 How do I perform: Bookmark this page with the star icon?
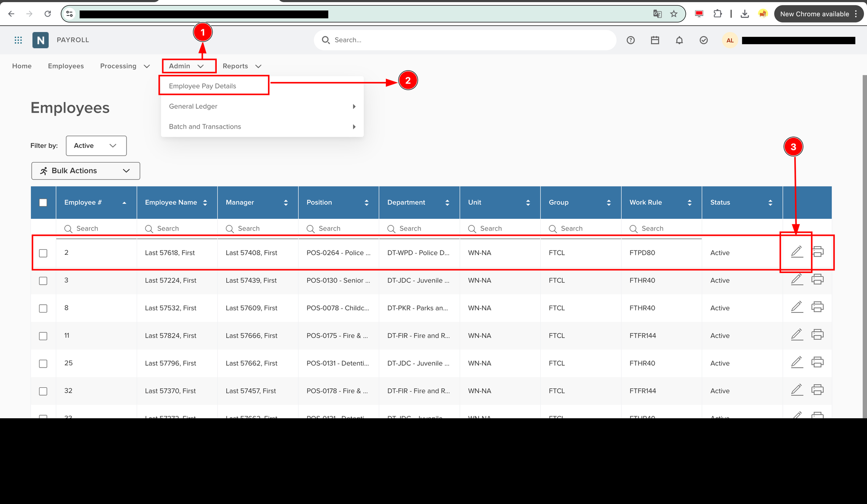(x=674, y=14)
